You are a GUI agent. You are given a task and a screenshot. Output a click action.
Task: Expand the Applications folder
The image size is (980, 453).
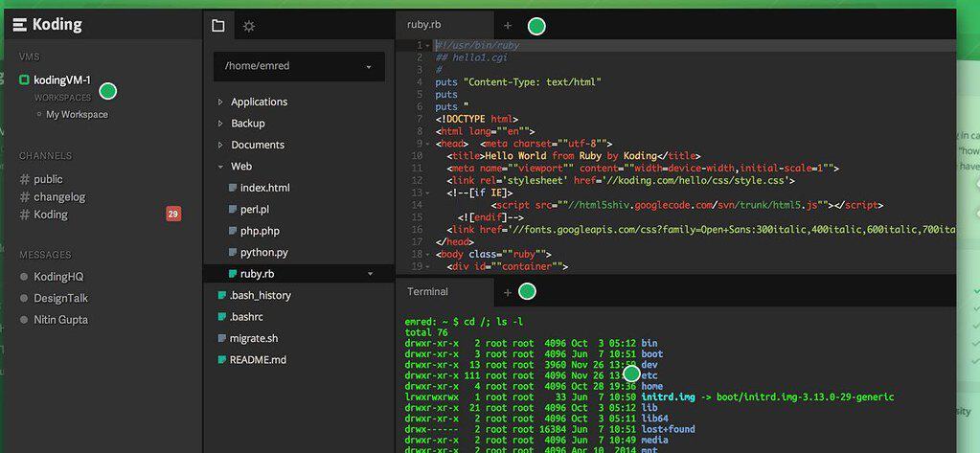(220, 102)
